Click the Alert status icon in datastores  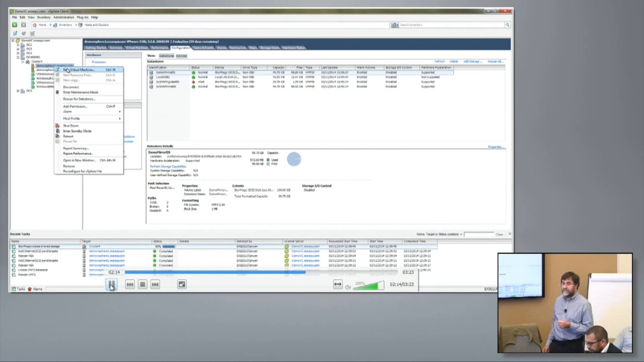[193, 82]
